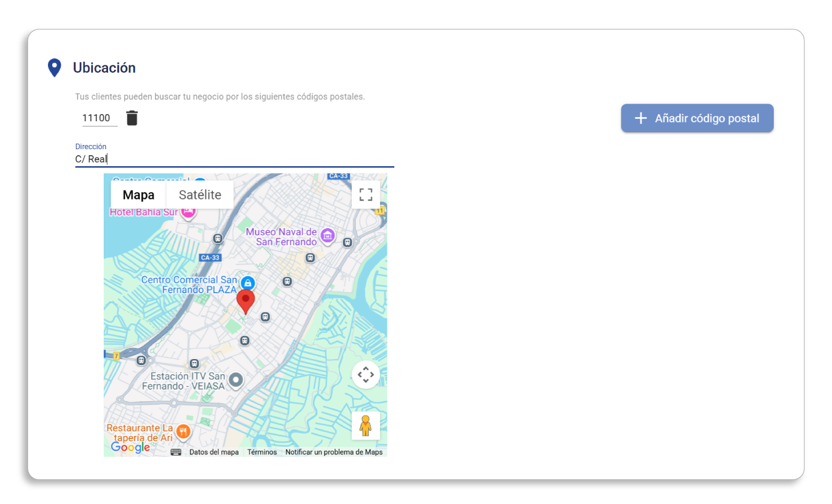This screenshot has width=832, height=504.
Task: Switch map to Mapa view
Action: tap(138, 195)
